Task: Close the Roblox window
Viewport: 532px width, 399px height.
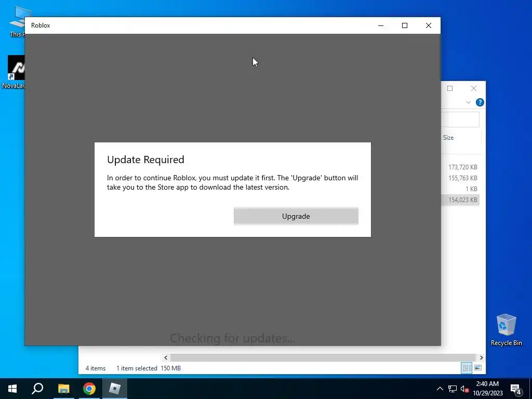Action: pos(429,25)
